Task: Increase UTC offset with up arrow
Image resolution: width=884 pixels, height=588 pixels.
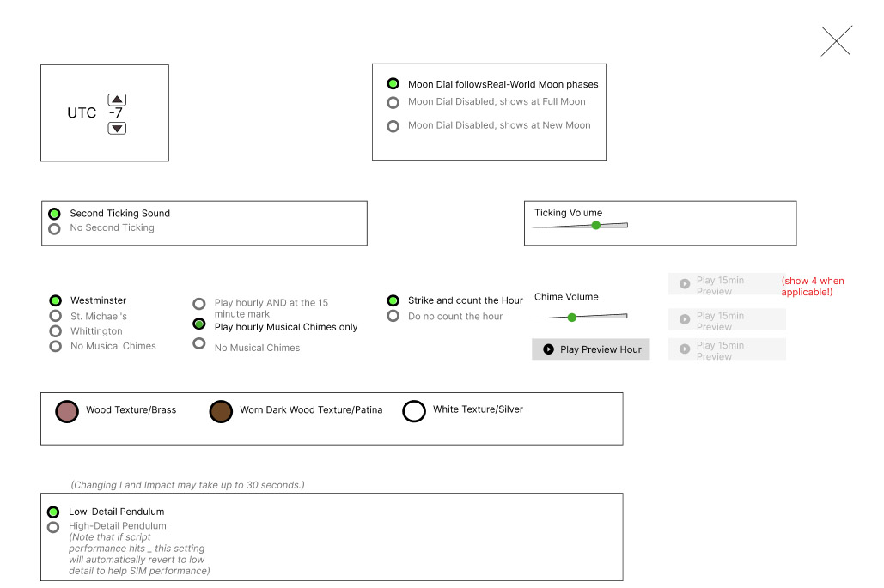Action: 118,100
